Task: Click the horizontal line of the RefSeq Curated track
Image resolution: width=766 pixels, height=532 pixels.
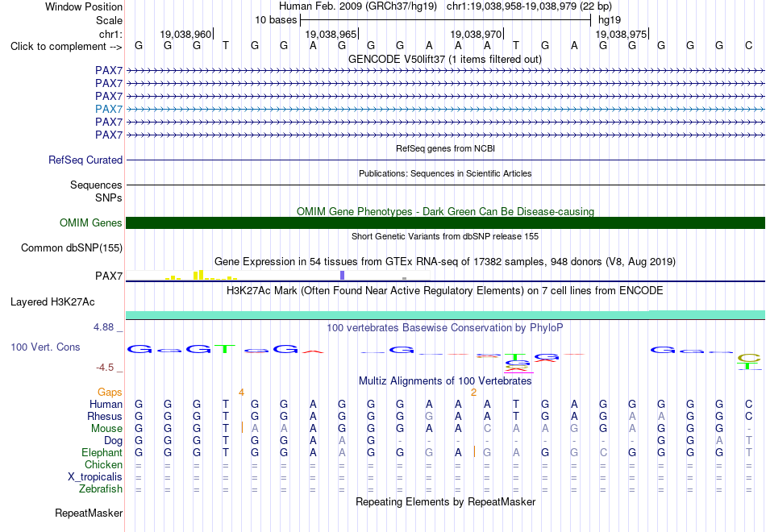Action: coord(446,160)
